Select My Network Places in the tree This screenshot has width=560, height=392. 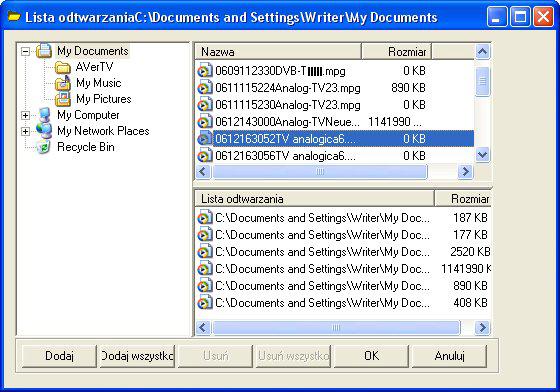[x=103, y=131]
